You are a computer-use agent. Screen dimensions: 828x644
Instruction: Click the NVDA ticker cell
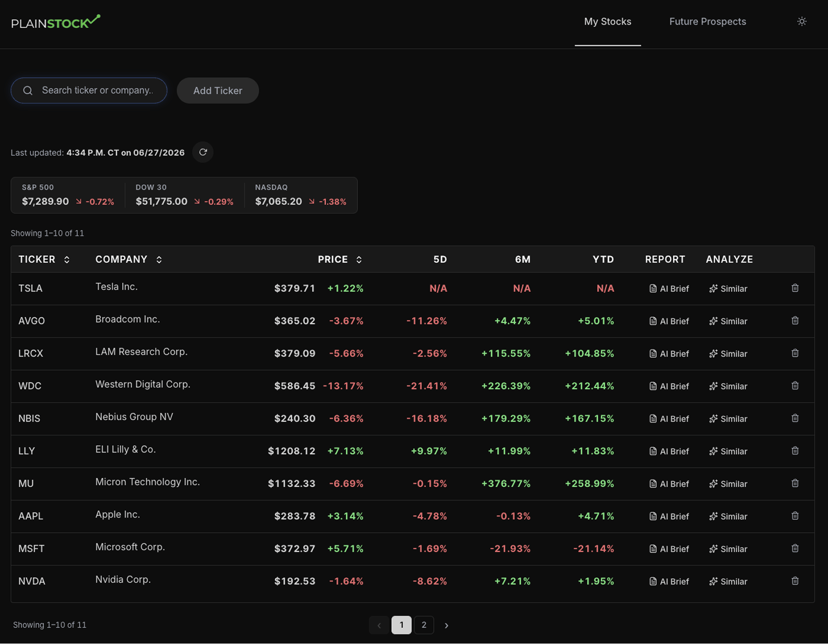pos(32,581)
